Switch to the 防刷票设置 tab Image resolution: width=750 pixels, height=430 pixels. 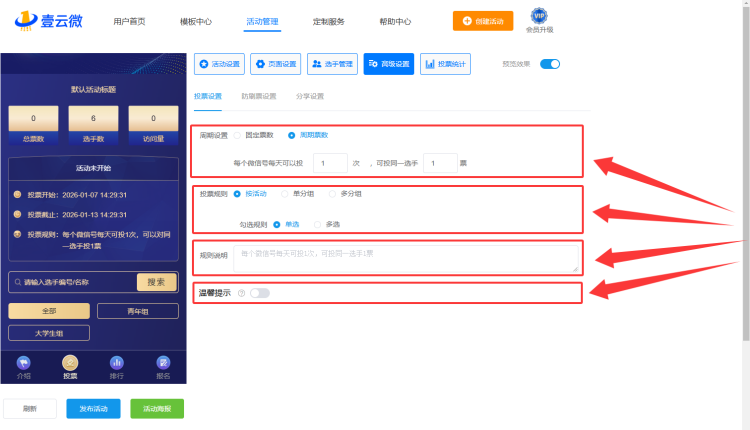pyautogui.click(x=259, y=97)
